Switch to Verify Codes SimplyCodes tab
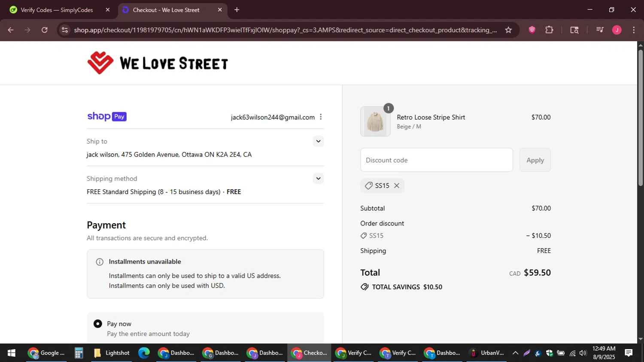 [56, 10]
